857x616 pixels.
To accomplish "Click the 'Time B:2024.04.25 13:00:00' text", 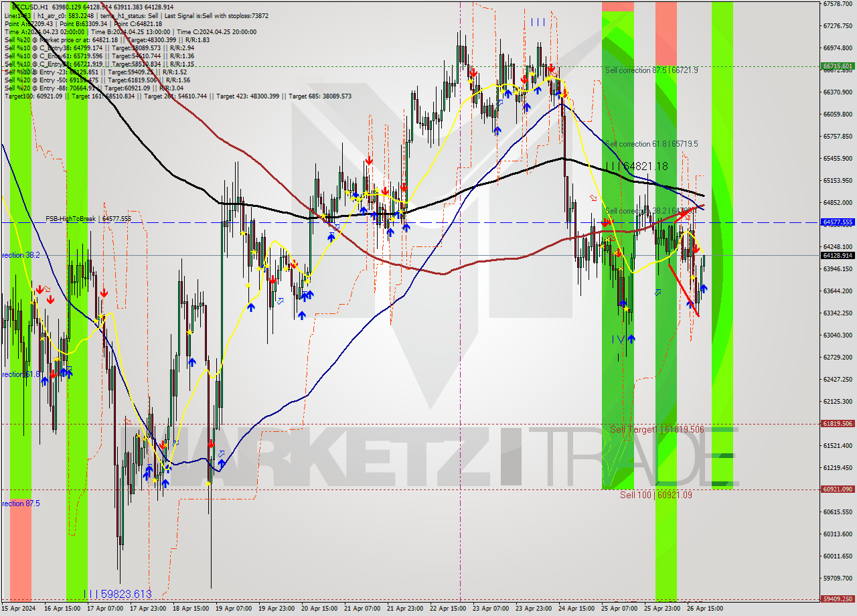I will coord(130,32).
